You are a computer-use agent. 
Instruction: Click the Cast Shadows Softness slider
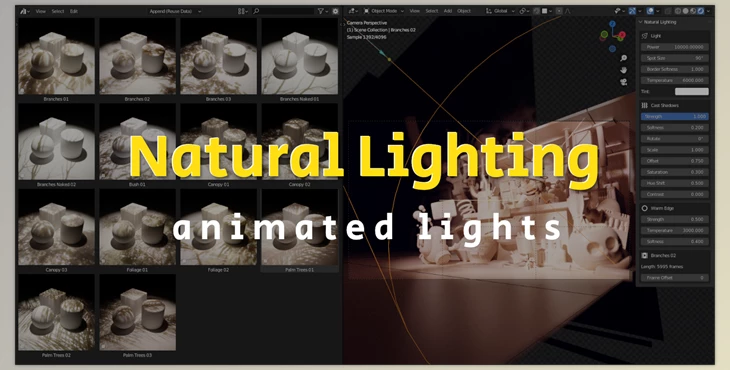(x=675, y=128)
